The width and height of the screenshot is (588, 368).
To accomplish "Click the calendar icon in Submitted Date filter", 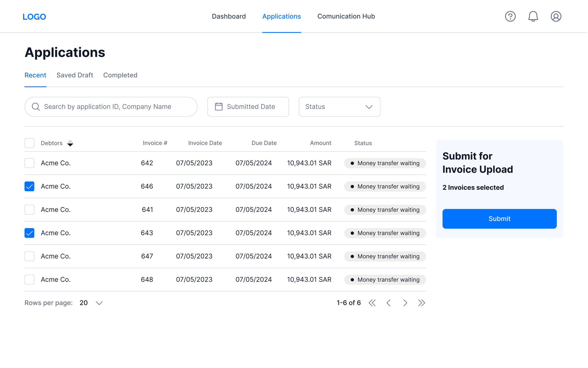I will tap(219, 107).
